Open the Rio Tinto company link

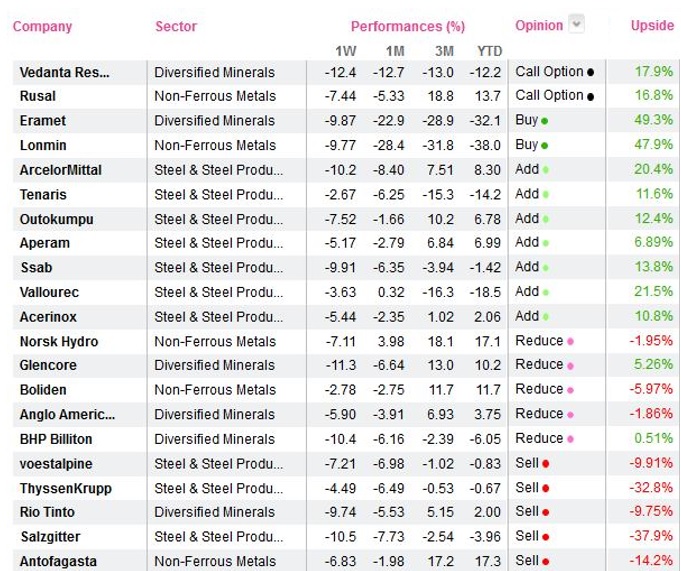[46, 513]
